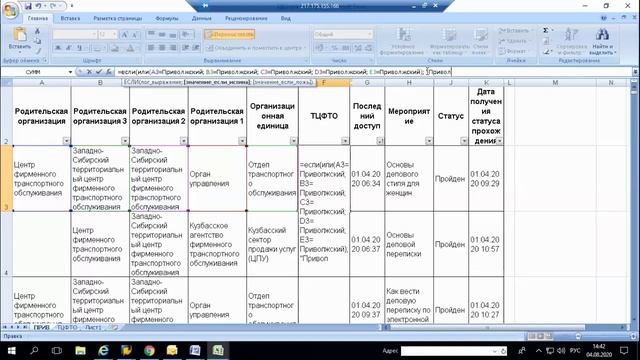Open font size dropdown
The image size is (640, 360).
tap(115, 35)
